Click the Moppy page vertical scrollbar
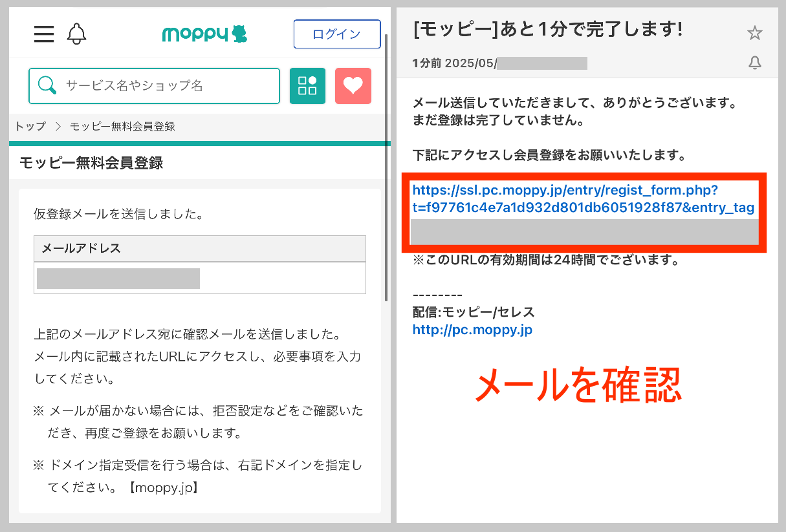Screen dimensions: 786x532 387,167
